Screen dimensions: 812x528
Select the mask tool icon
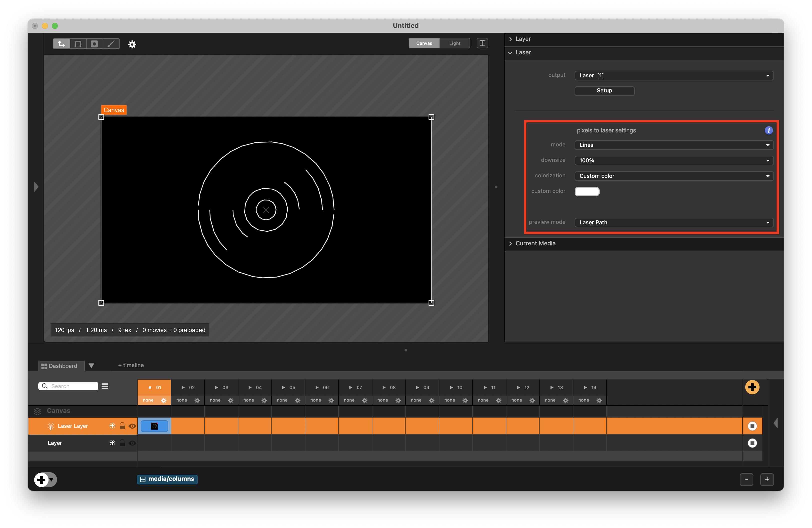pos(94,44)
